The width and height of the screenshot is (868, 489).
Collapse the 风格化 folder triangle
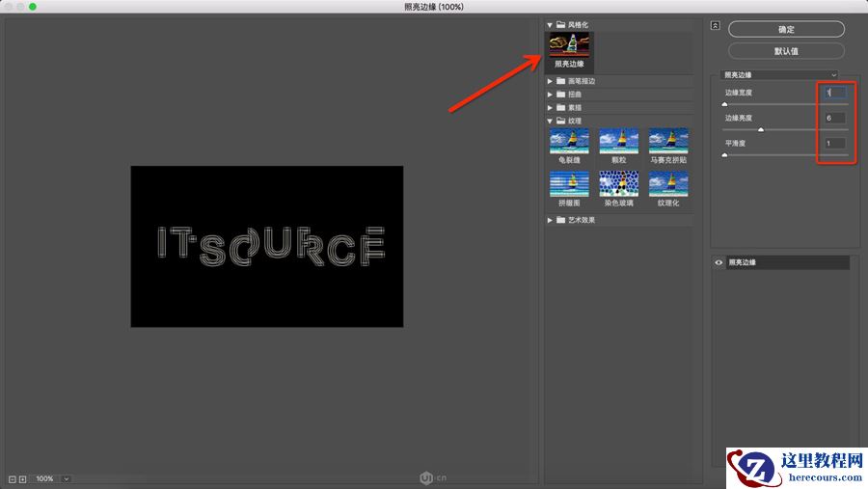[x=550, y=25]
